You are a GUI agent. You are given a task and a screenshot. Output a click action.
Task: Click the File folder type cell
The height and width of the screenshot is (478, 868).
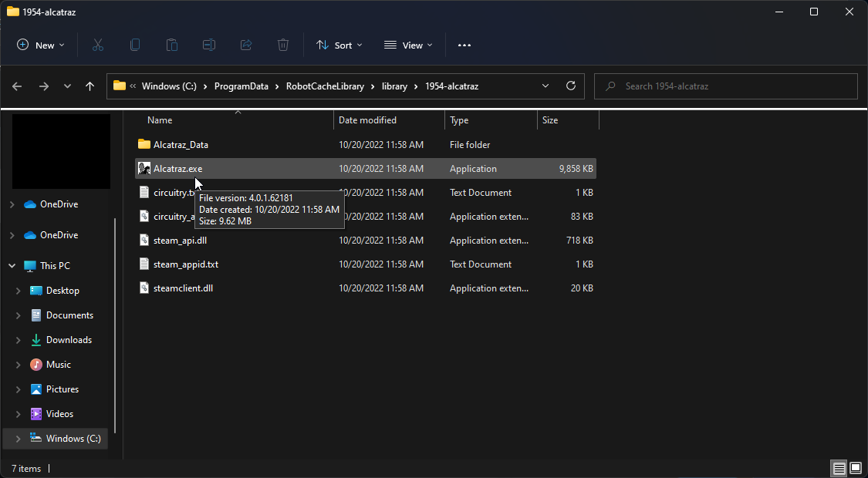coord(470,144)
